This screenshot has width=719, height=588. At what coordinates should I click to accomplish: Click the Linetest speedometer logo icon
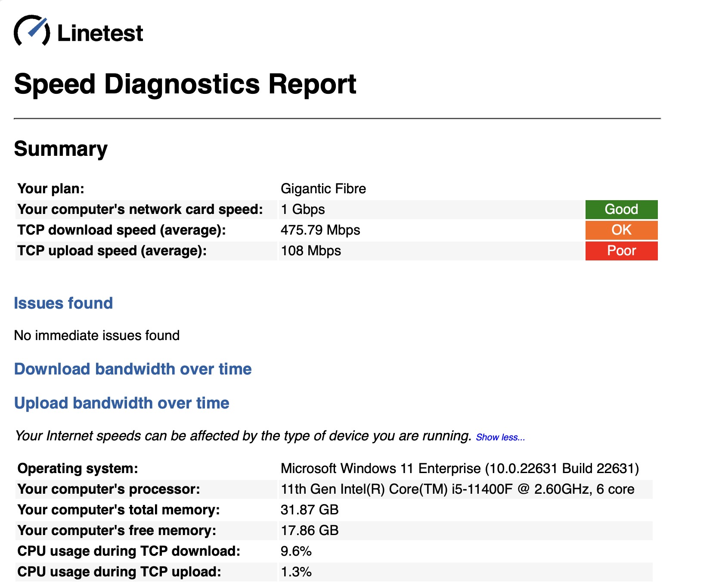pyautogui.click(x=32, y=31)
